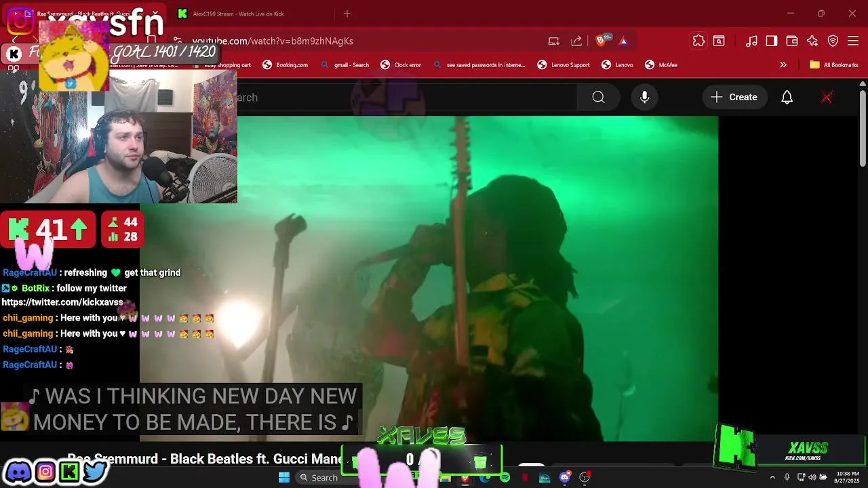Image resolution: width=868 pixels, height=488 pixels.
Task: Open a new browser tab
Action: point(347,14)
